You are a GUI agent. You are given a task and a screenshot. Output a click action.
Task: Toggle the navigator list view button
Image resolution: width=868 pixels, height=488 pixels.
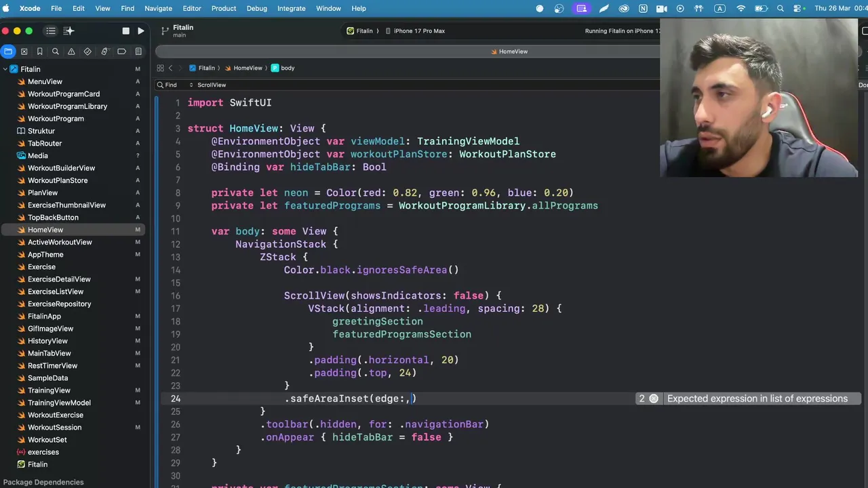[51, 31]
